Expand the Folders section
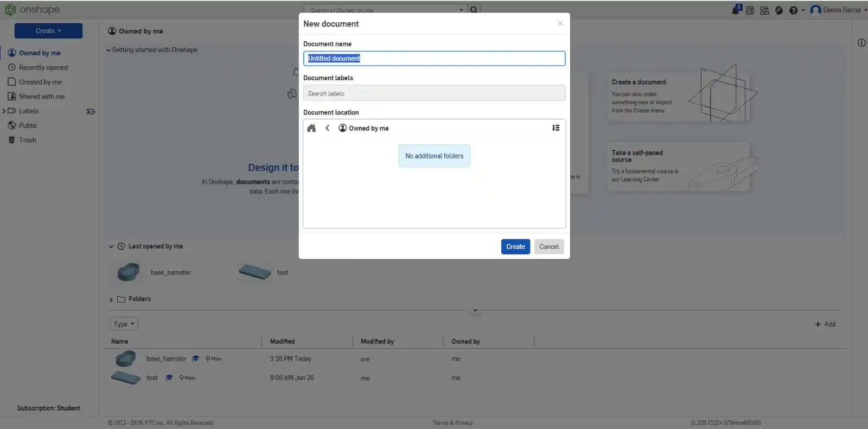Image resolution: width=868 pixels, height=429 pixels. pyautogui.click(x=111, y=299)
